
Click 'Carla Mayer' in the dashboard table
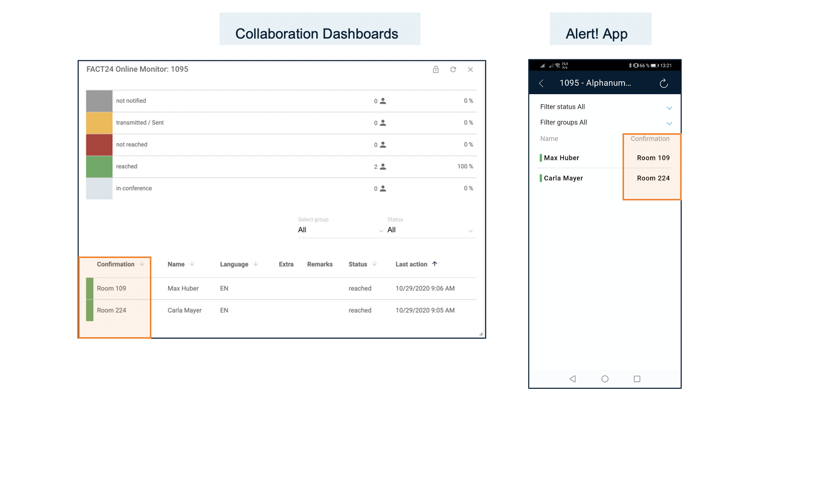click(x=184, y=311)
